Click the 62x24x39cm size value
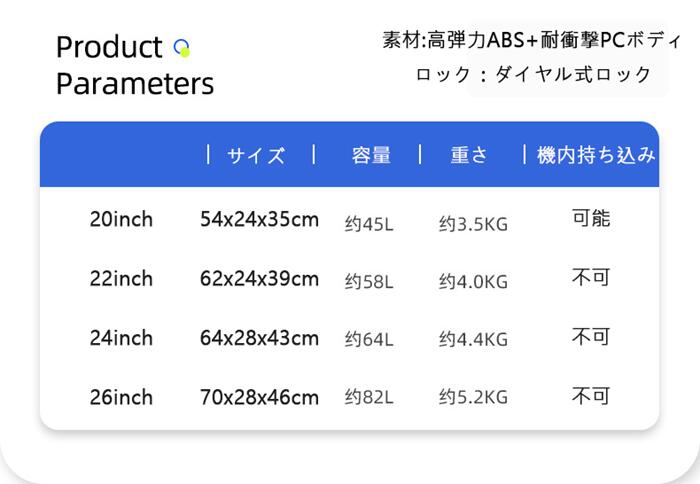Screen dimensions: 700x484 pyautogui.click(x=259, y=278)
